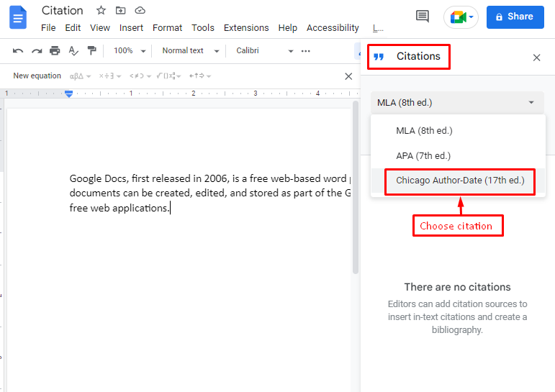Check cloud save status icon
Image resolution: width=555 pixels, height=392 pixels.
(x=140, y=11)
